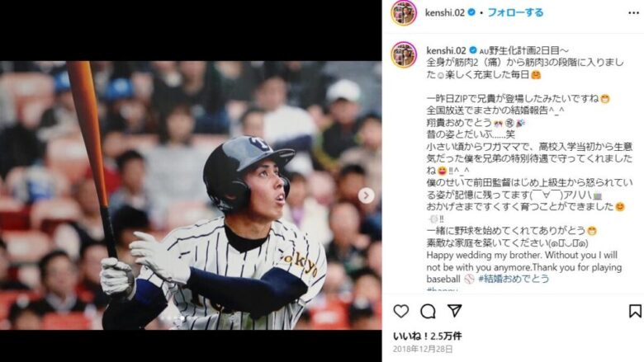
Task: Click the 2018年12月28日 post date
Action: (423, 350)
